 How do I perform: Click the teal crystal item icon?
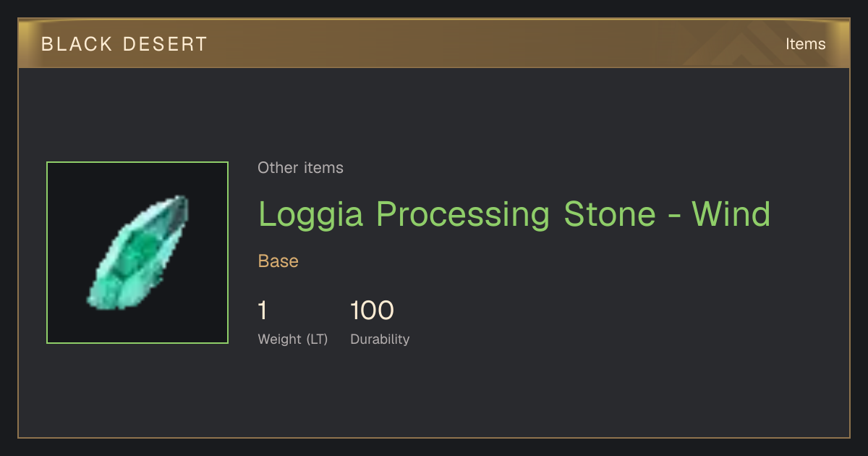137,253
